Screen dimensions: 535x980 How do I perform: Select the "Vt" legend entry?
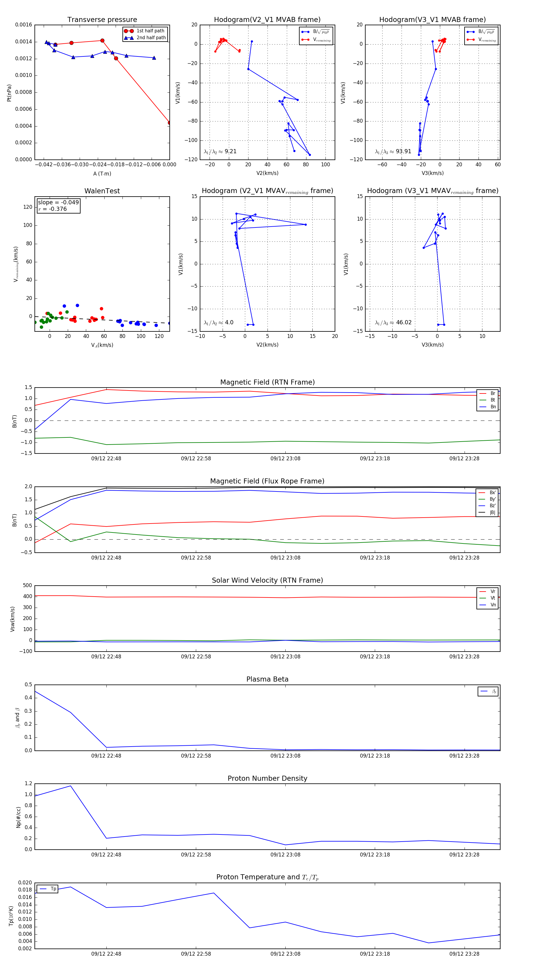click(487, 598)
